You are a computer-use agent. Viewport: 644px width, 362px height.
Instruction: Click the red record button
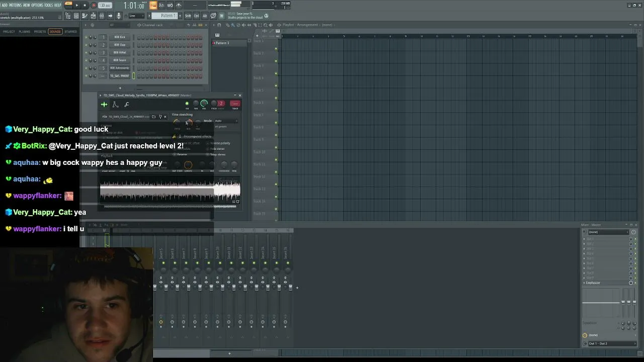[x=93, y=6]
